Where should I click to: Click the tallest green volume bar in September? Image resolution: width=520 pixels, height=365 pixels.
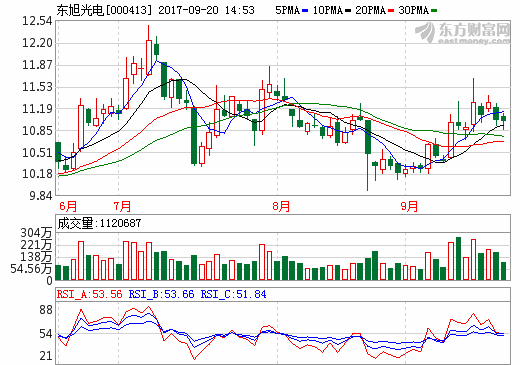tap(458, 258)
